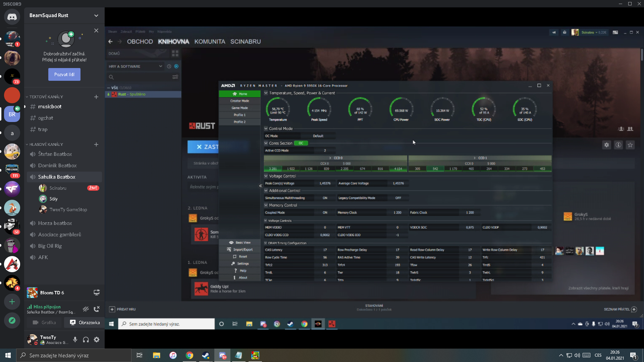
Task: Open the musicboot text channel
Action: point(50,107)
